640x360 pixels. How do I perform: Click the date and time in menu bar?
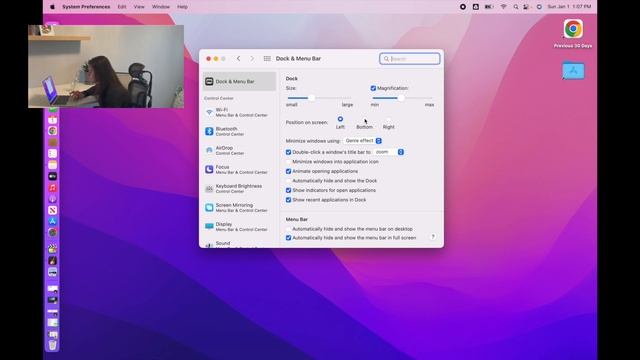[569, 7]
